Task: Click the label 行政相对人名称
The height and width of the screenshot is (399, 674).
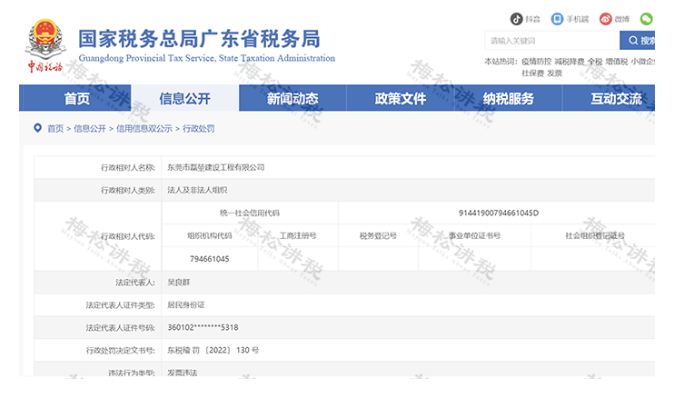Action: coord(128,168)
